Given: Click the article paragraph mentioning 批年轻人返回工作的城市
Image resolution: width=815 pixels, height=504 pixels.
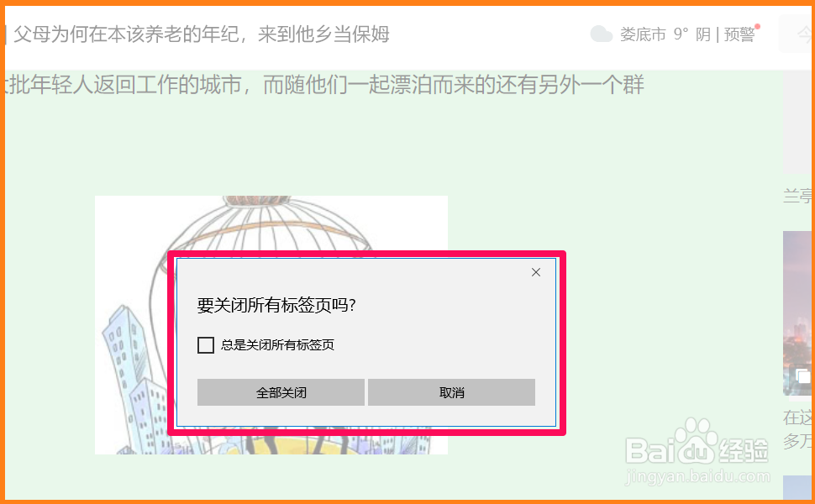Looking at the screenshot, I should point(325,85).
